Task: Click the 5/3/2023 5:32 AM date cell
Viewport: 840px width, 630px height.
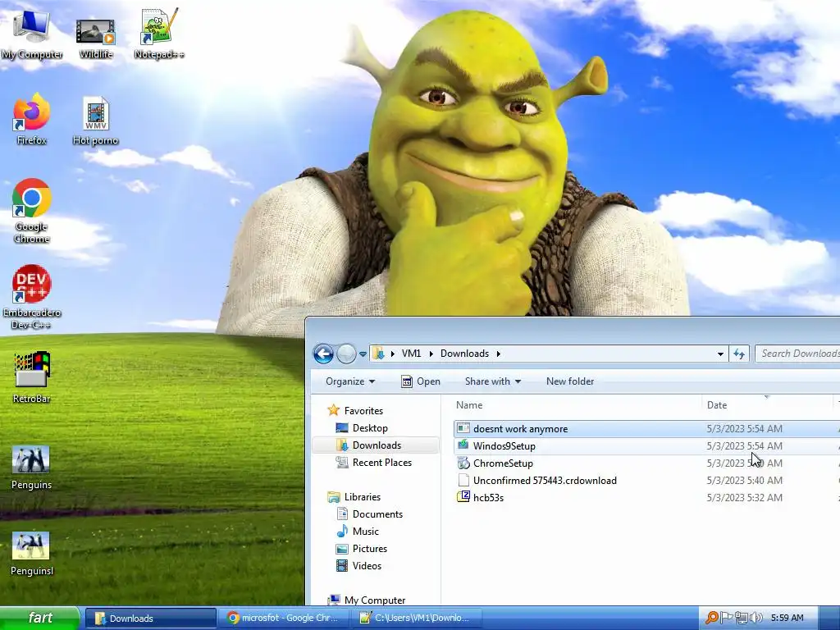Action: [x=744, y=498]
